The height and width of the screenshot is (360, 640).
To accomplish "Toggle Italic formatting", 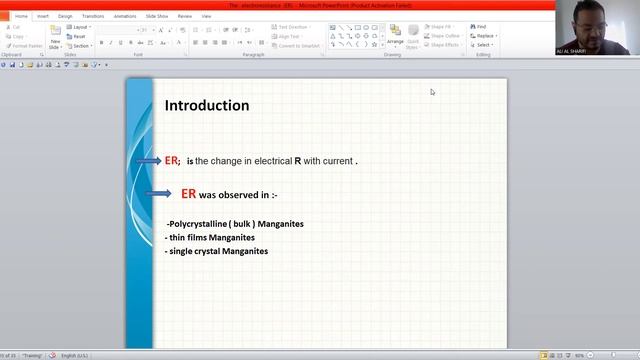I will (x=111, y=42).
